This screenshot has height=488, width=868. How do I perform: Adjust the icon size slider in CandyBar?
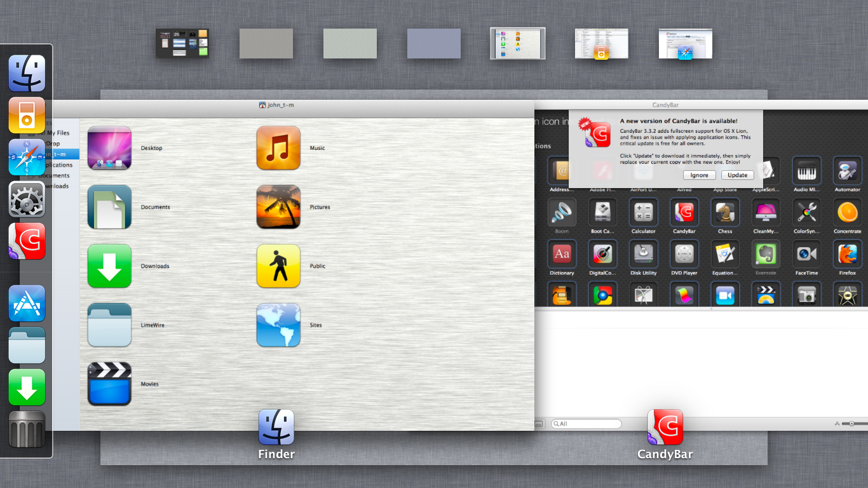pos(853,423)
